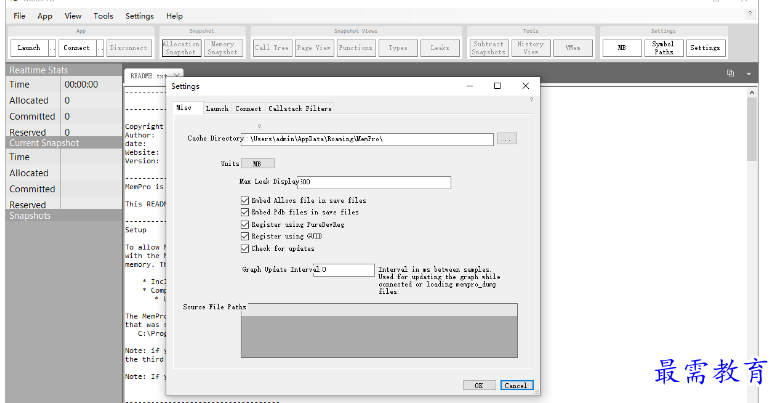Open the small dropdown next to Connect button
The height and width of the screenshot is (403, 776).
pyautogui.click(x=100, y=47)
